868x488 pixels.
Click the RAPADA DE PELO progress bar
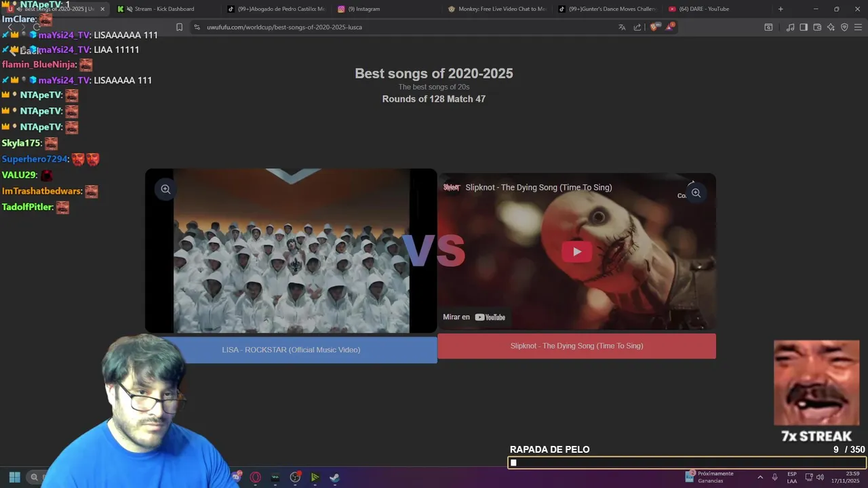pyautogui.click(x=687, y=463)
